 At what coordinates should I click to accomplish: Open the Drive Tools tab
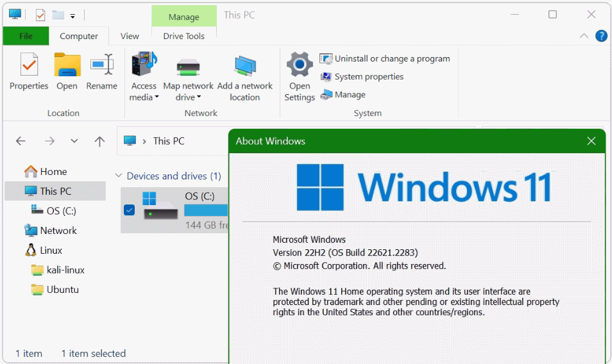pyautogui.click(x=184, y=36)
